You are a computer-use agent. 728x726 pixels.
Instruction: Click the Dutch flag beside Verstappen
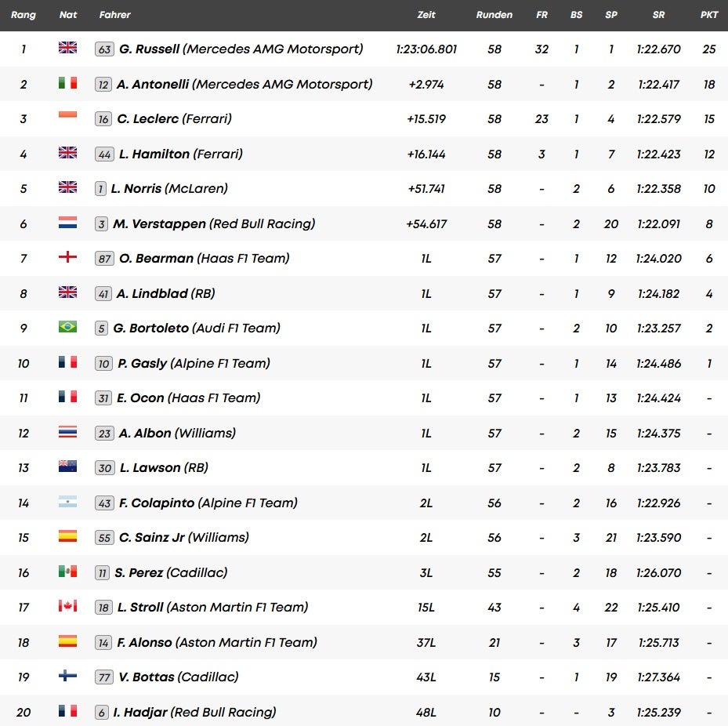[68, 223]
